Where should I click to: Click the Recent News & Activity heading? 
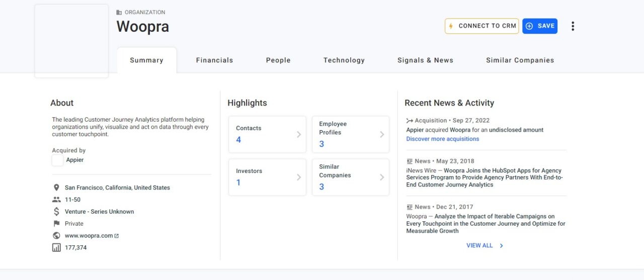[x=449, y=103]
